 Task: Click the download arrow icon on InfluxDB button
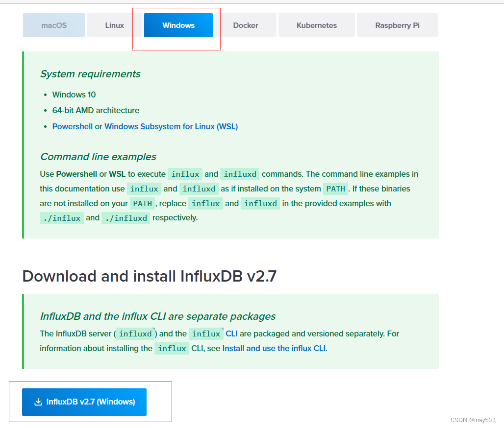pos(38,402)
